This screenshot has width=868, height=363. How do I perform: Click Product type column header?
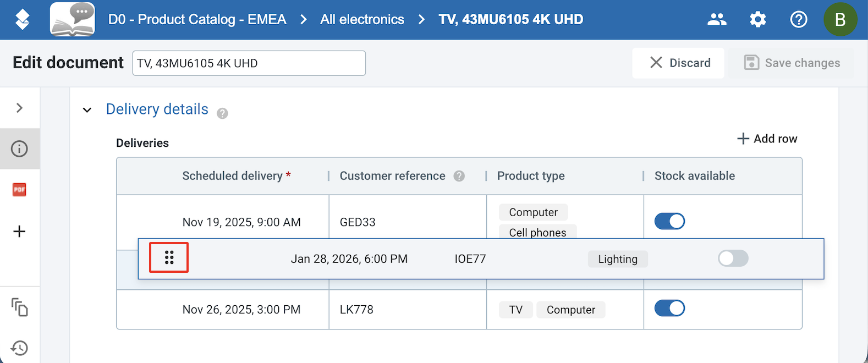tap(531, 176)
